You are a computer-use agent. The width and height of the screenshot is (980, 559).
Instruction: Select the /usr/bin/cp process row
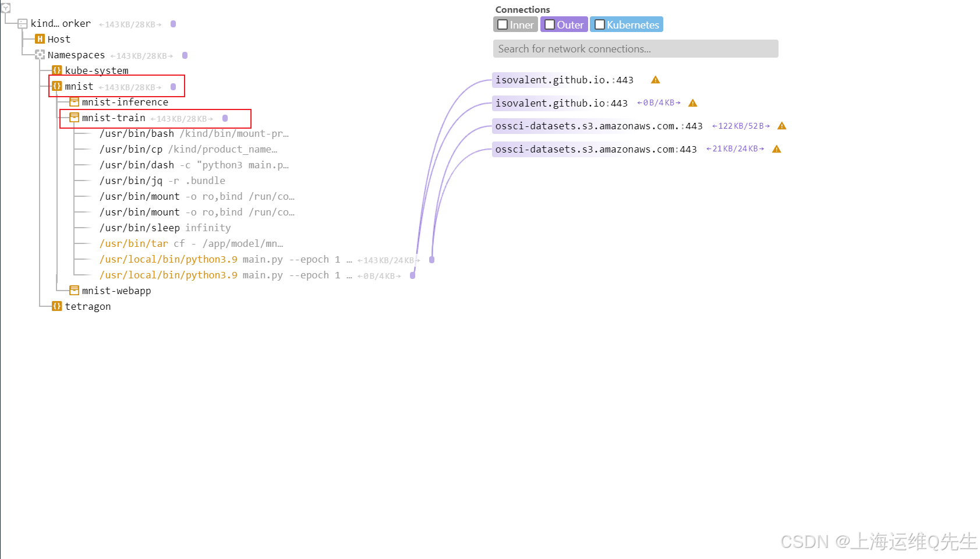[188, 149]
